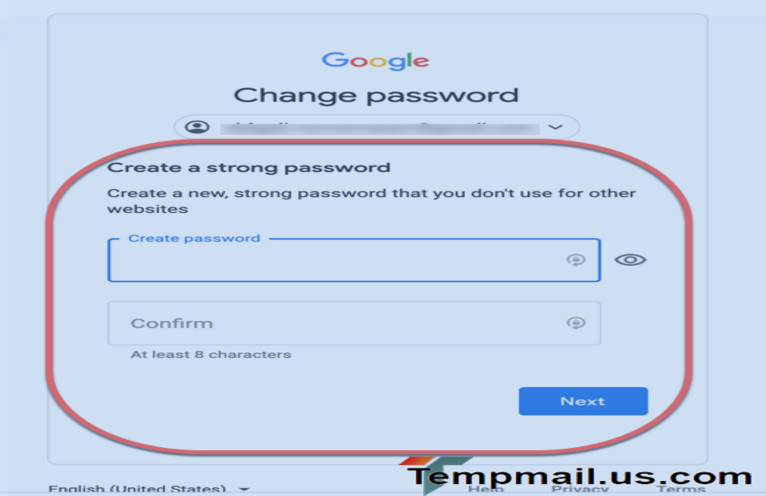Open the Terms link
The image size is (766, 496).
pyautogui.click(x=681, y=489)
